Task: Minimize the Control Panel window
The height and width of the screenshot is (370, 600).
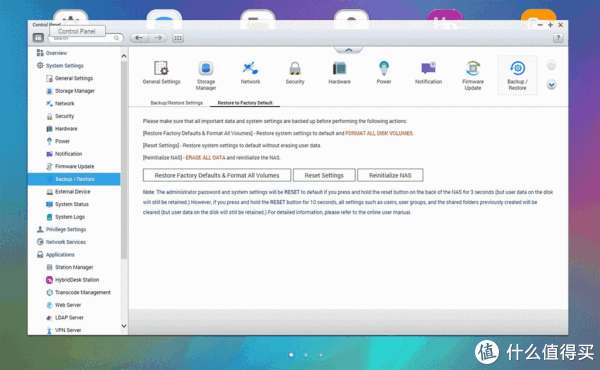Action: pyautogui.click(x=540, y=25)
